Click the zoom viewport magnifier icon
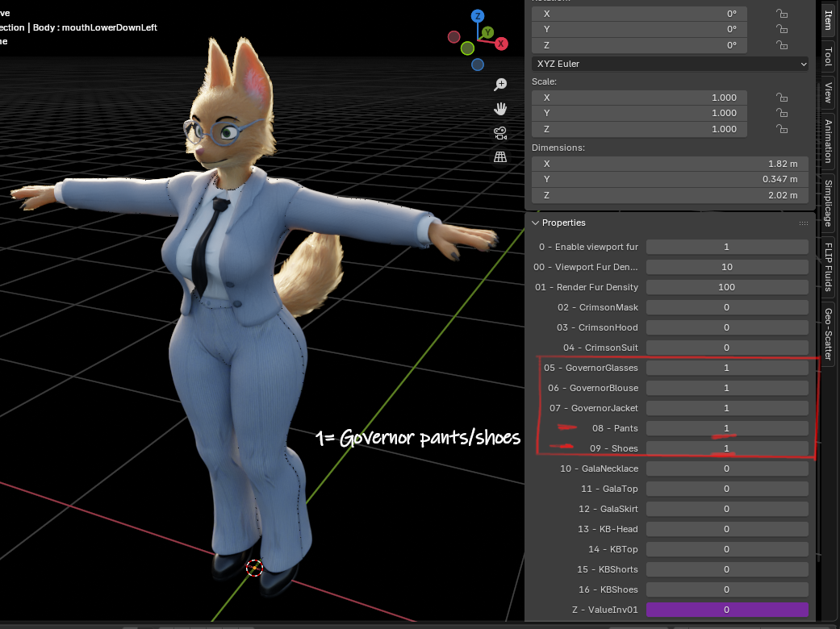This screenshot has width=840, height=629. pyautogui.click(x=500, y=84)
